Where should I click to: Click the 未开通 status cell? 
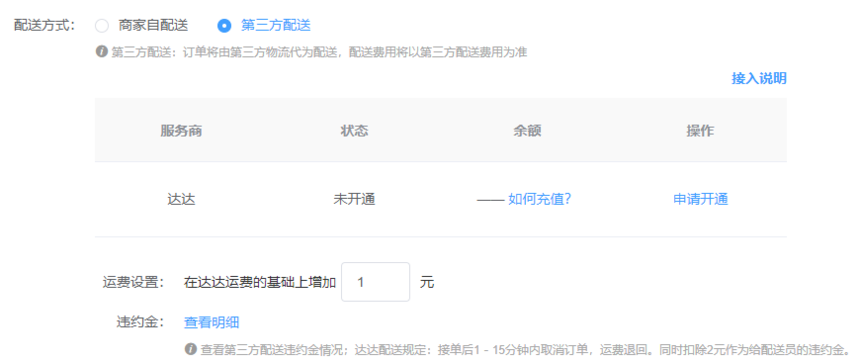[354, 199]
